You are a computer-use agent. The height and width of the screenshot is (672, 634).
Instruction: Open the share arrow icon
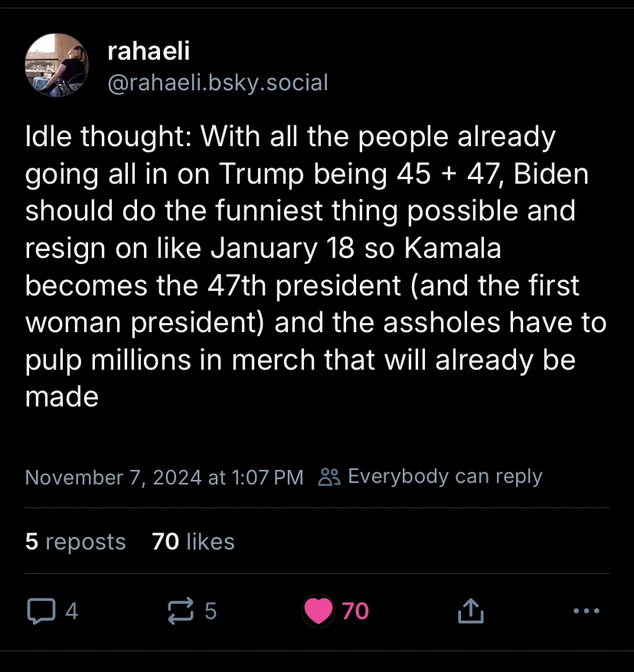coord(470,610)
